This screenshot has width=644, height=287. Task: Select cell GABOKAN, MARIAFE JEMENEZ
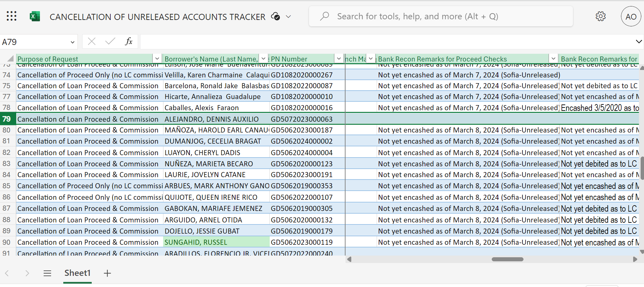pyautogui.click(x=216, y=209)
